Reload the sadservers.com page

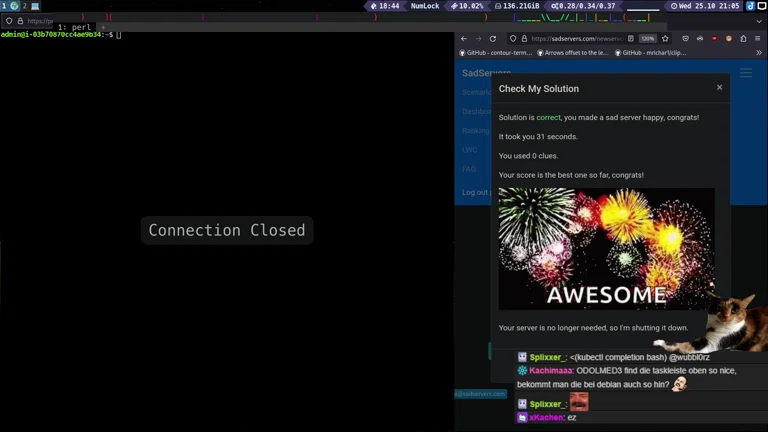pos(493,39)
